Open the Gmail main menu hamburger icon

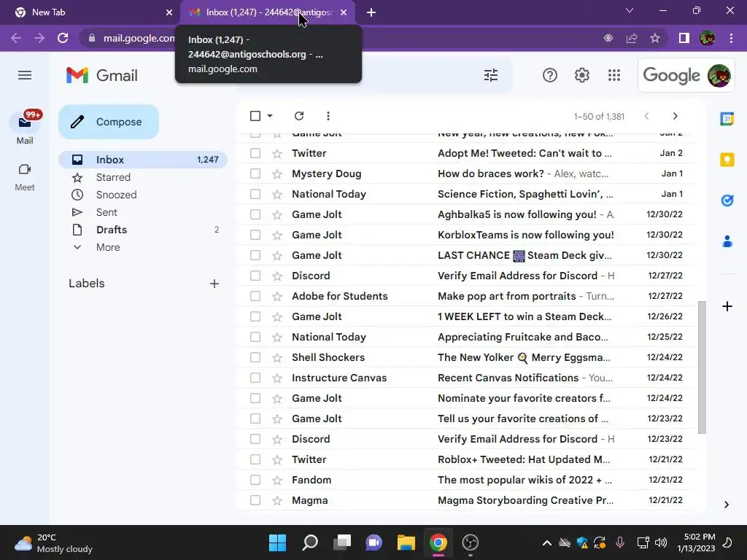pyautogui.click(x=25, y=75)
